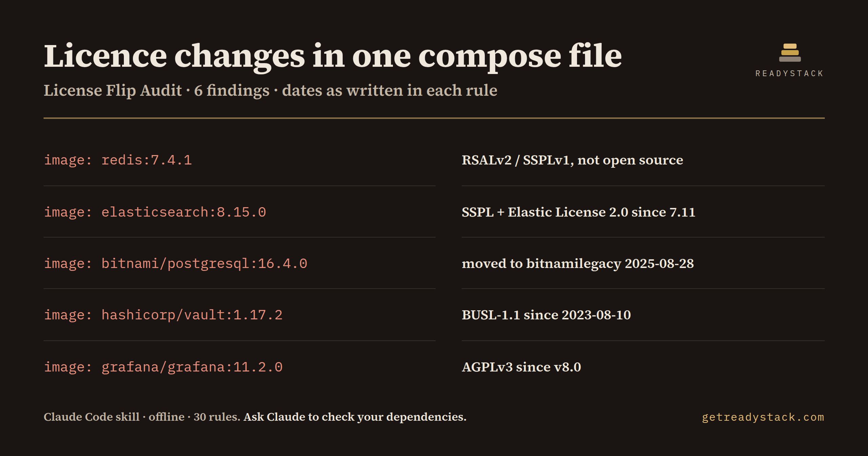The image size is (868, 456).
Task: Click the ReadyStack stacked-bars logo icon
Action: (x=790, y=53)
